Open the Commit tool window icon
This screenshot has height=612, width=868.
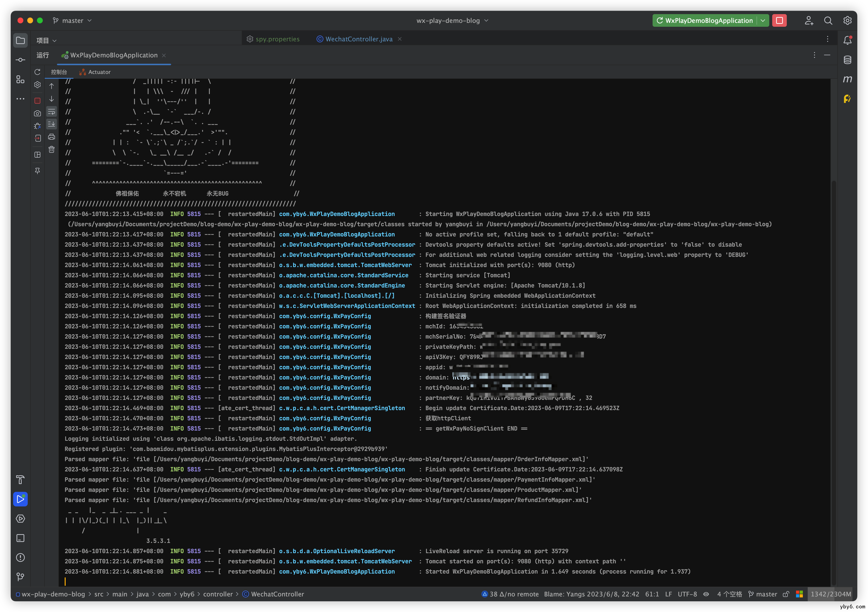point(20,60)
